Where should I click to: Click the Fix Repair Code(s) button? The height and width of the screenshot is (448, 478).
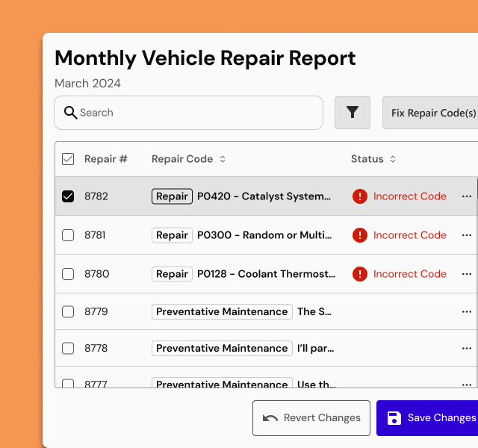430,113
